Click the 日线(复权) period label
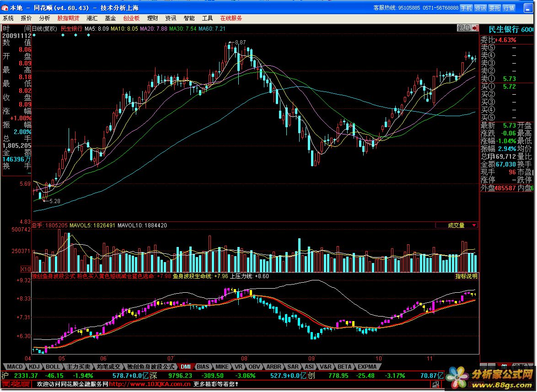537x392 pixels. tap(44, 29)
